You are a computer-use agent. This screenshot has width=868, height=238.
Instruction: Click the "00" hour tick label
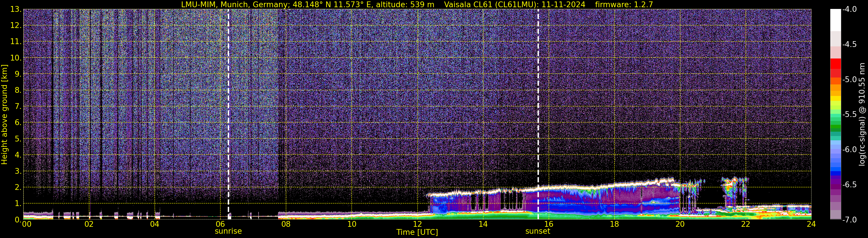26,224
